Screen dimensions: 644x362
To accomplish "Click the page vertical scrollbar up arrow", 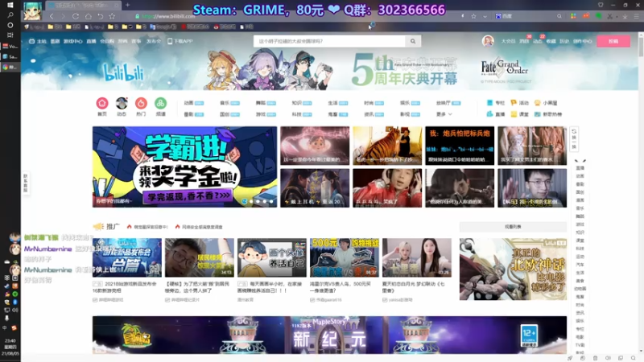I will (641, 35).
